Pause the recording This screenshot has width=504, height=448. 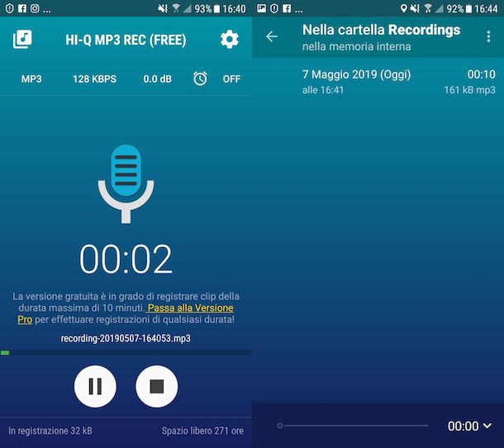click(95, 386)
